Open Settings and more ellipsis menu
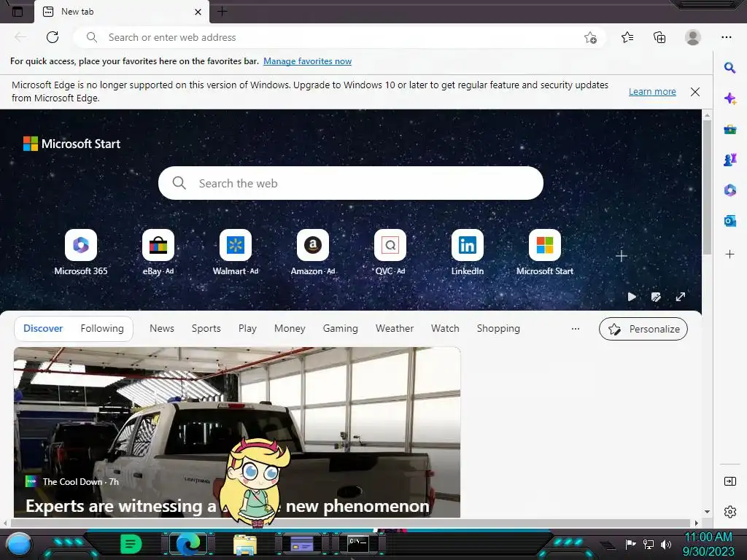747x560 pixels. click(x=726, y=37)
